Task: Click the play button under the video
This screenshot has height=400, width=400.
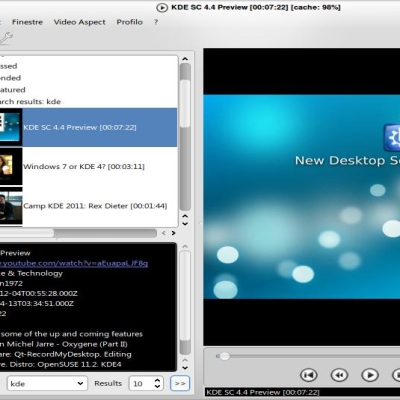Action: point(370,375)
